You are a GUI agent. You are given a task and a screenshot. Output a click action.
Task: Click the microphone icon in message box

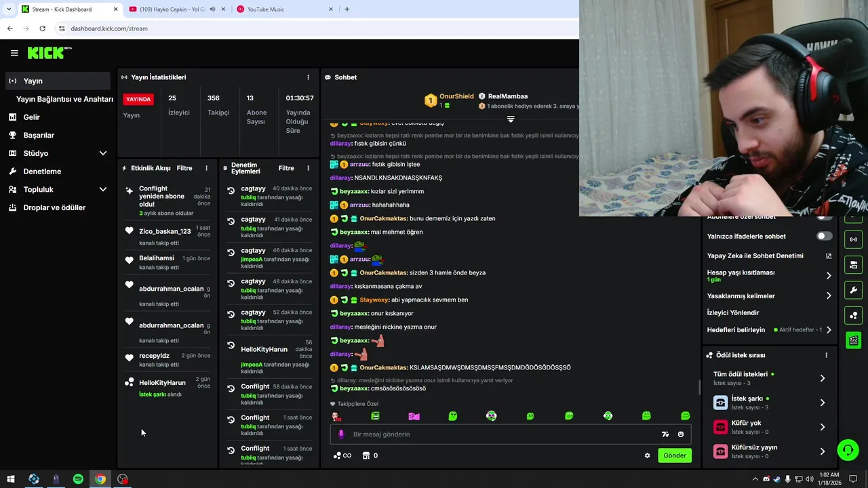pyautogui.click(x=341, y=434)
